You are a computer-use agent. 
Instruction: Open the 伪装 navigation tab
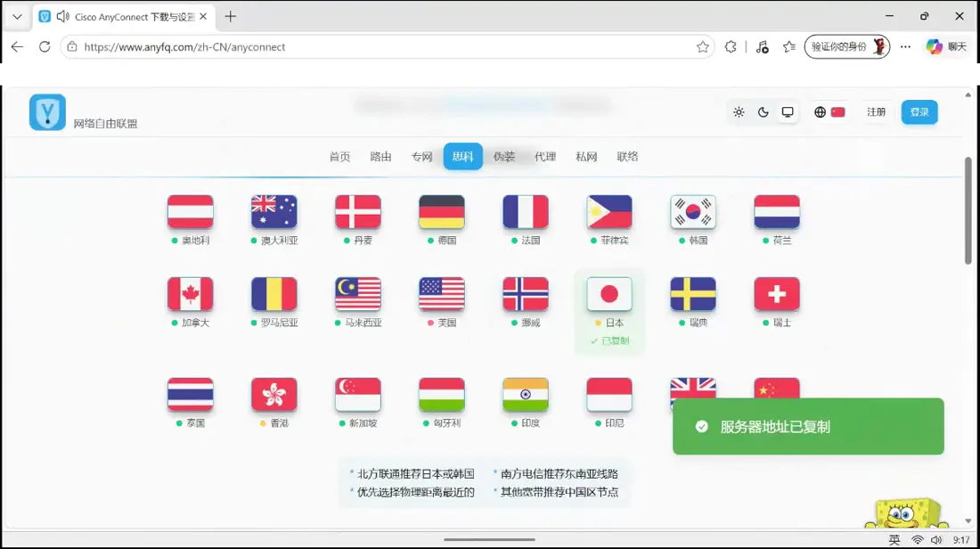point(504,156)
